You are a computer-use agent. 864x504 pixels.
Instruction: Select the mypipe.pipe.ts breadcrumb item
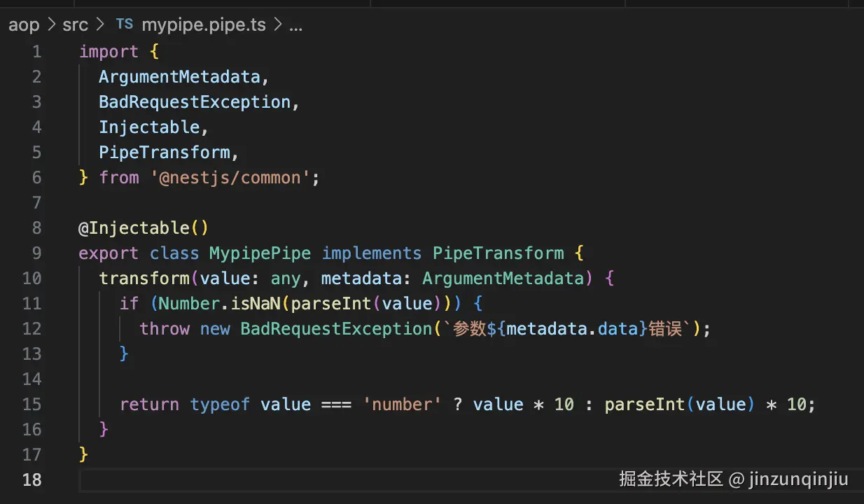pos(204,25)
